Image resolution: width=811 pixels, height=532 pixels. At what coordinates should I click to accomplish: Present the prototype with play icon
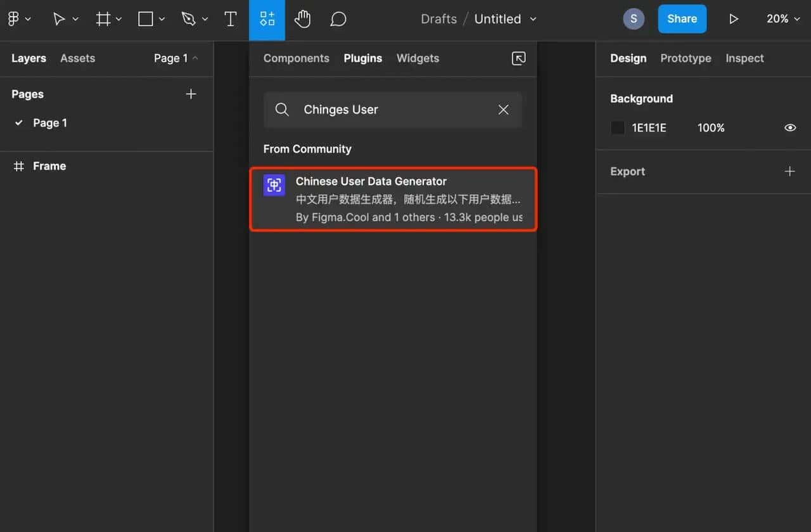tap(734, 19)
